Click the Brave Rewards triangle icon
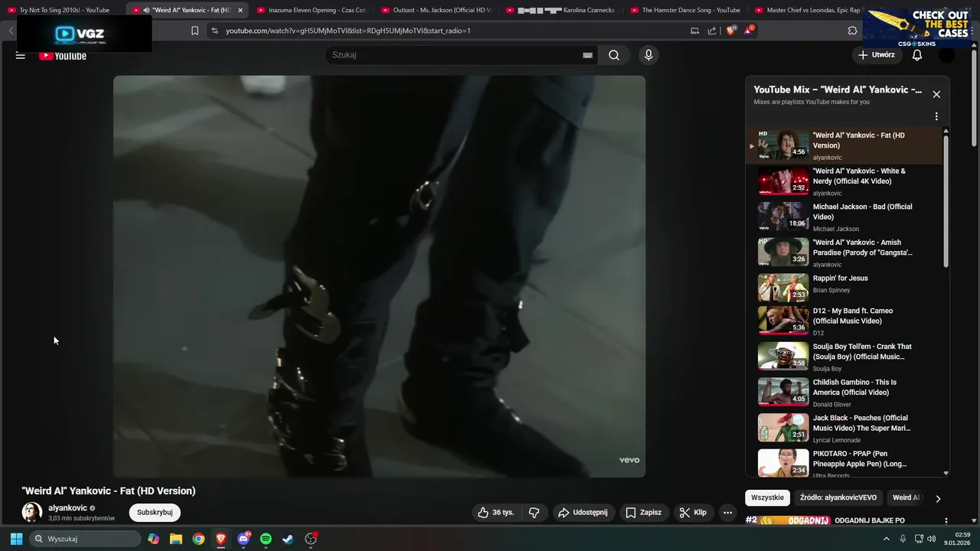This screenshot has height=551, width=980. pyautogui.click(x=749, y=31)
